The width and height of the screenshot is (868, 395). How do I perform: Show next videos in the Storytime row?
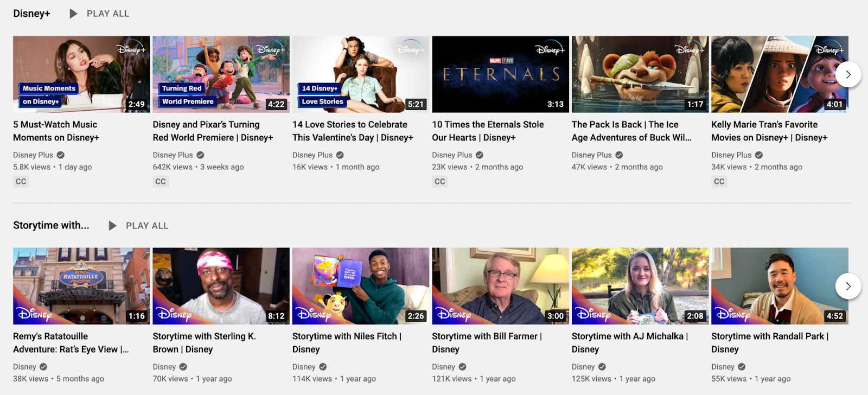click(x=848, y=286)
